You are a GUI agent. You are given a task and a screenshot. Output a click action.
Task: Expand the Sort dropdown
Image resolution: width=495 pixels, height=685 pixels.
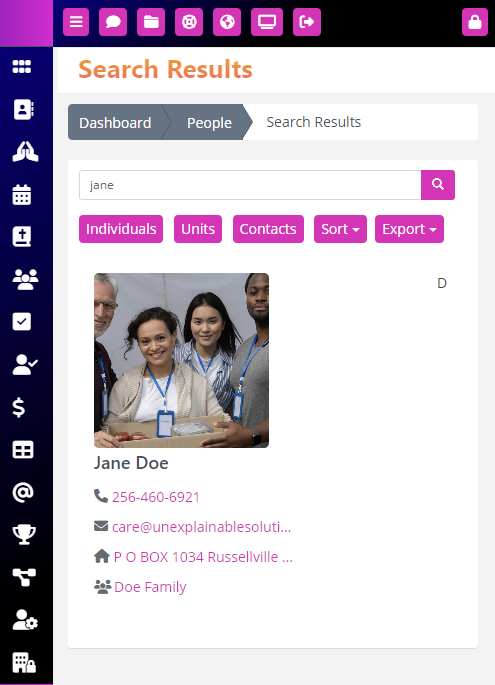tap(340, 229)
